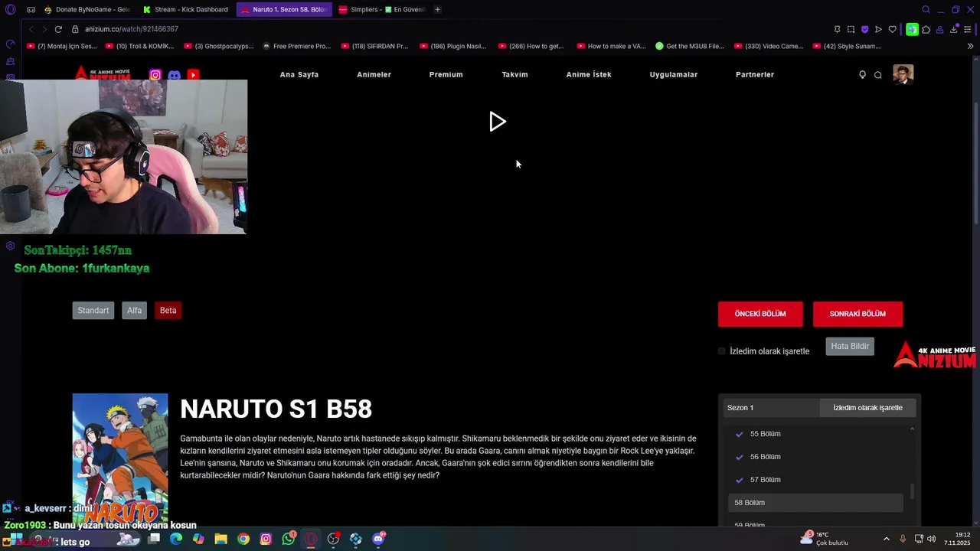
Task: Open WhatsApp from the taskbar
Action: [288, 539]
